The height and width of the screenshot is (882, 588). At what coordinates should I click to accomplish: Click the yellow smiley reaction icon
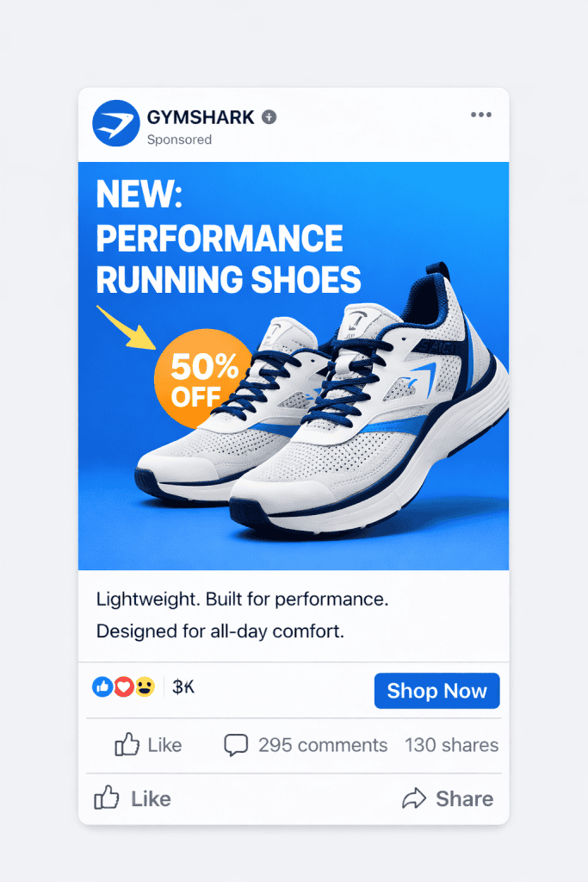(145, 686)
